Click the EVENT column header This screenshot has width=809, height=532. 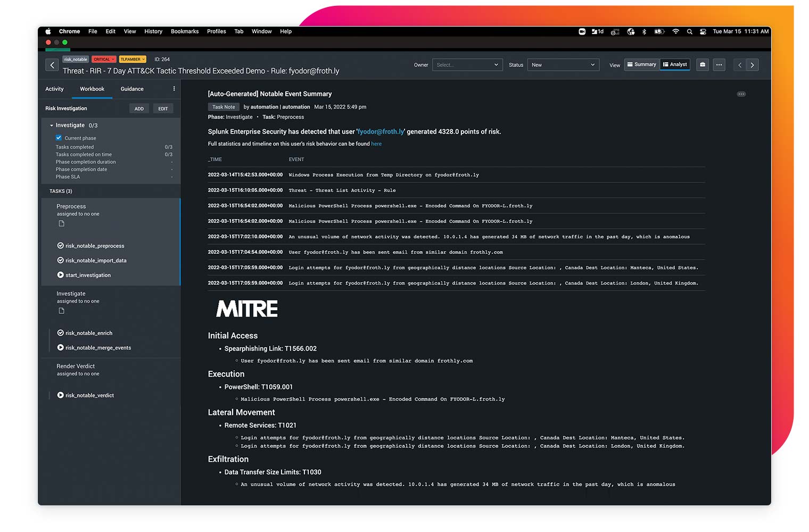point(296,160)
